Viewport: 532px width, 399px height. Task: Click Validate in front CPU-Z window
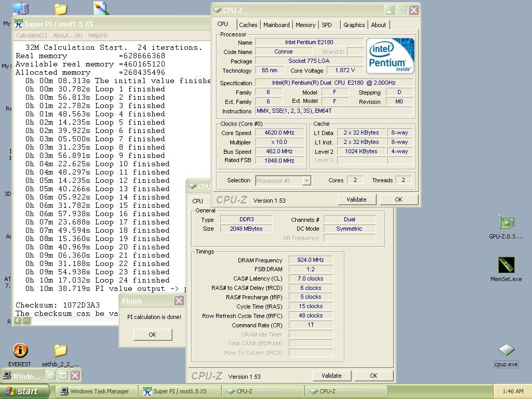[x=356, y=199]
